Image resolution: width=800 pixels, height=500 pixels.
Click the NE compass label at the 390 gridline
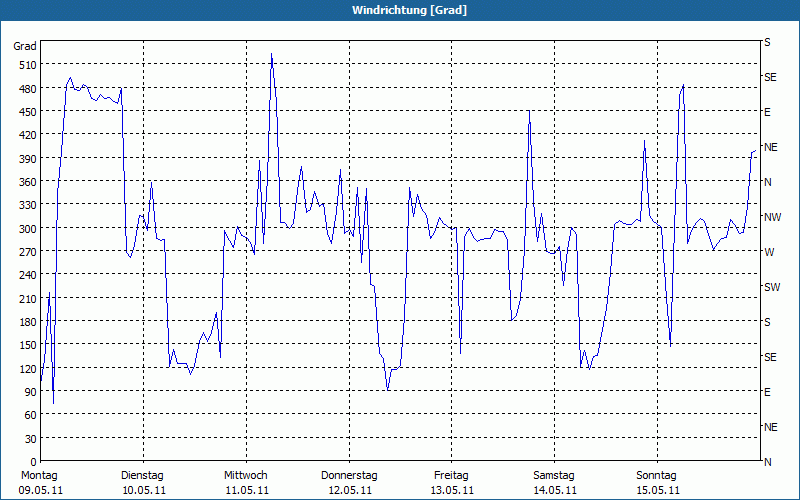pos(770,147)
